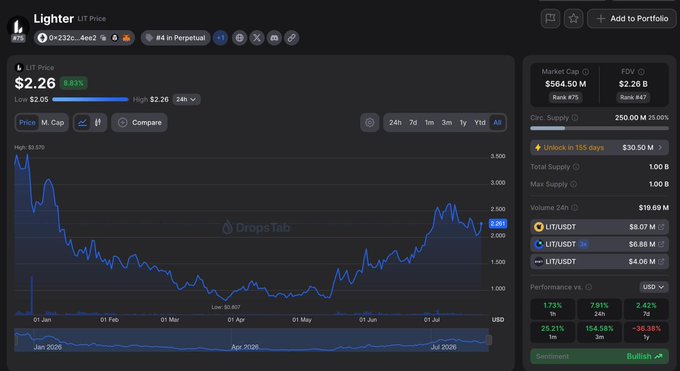Select the 1m chart timeframe
680x371 pixels.
429,123
